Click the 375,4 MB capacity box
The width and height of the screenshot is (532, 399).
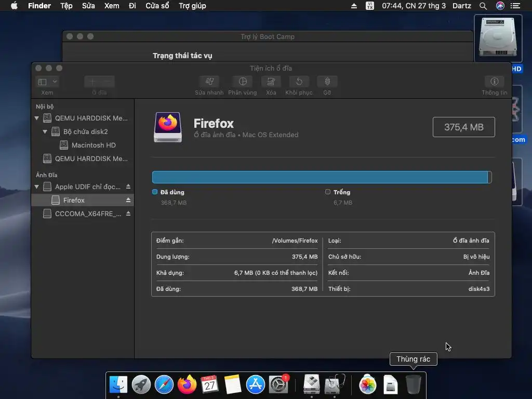[x=463, y=127]
